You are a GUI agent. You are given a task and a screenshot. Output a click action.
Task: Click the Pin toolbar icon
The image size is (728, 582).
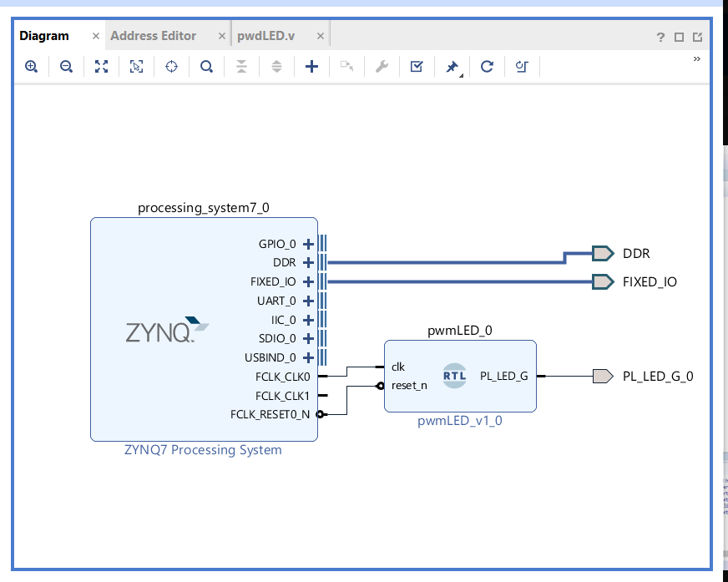(x=452, y=67)
